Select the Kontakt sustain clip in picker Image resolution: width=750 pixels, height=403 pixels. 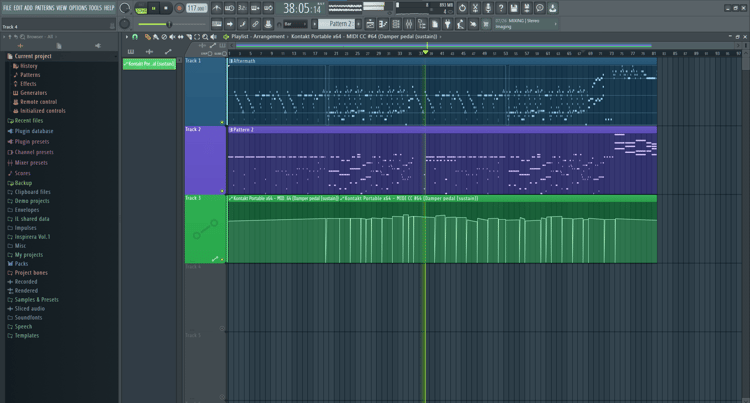click(x=149, y=64)
